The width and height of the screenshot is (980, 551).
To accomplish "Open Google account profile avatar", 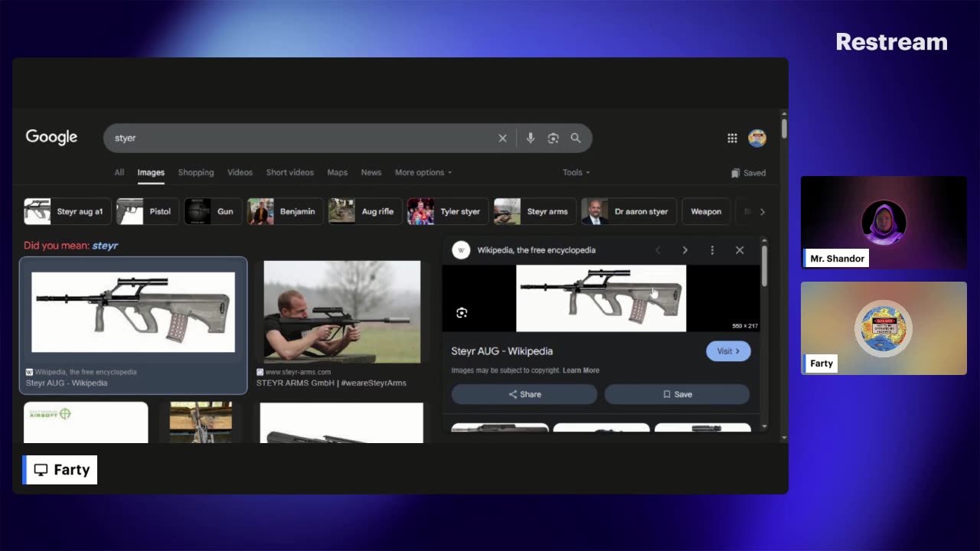I will (757, 139).
